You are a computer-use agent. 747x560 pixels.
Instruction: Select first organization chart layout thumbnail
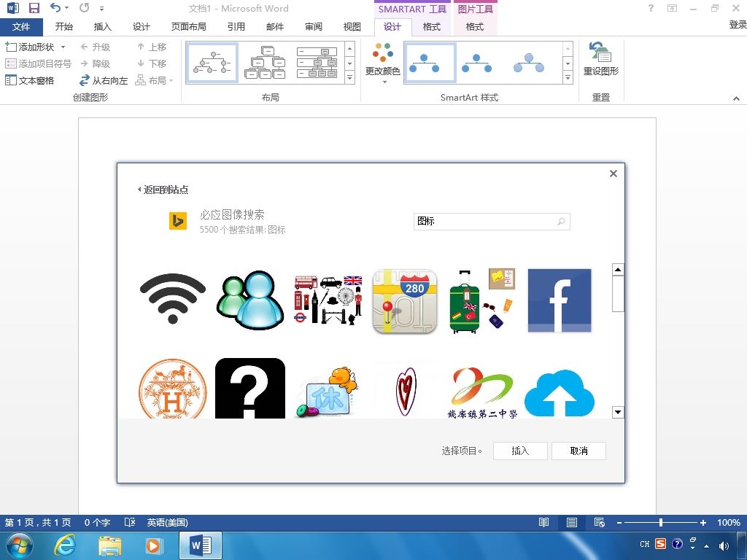(x=212, y=63)
